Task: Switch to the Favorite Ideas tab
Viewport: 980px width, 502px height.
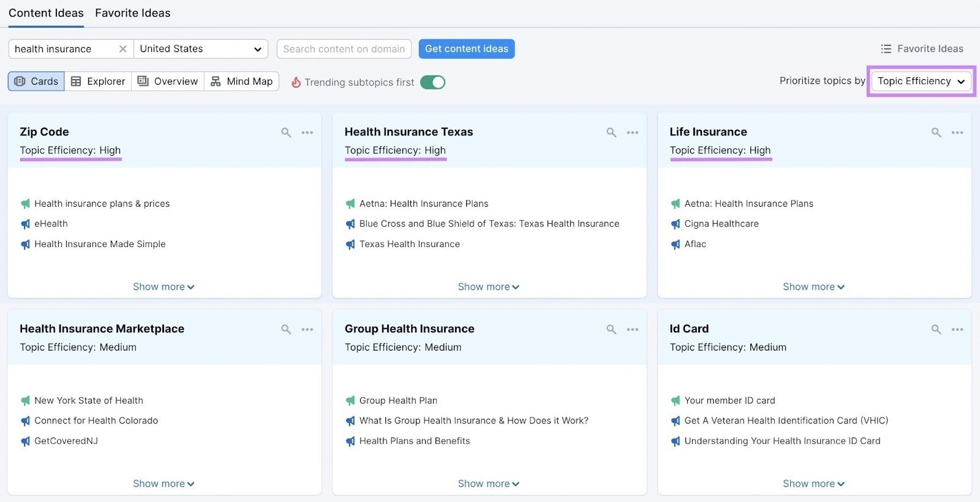Action: point(133,13)
